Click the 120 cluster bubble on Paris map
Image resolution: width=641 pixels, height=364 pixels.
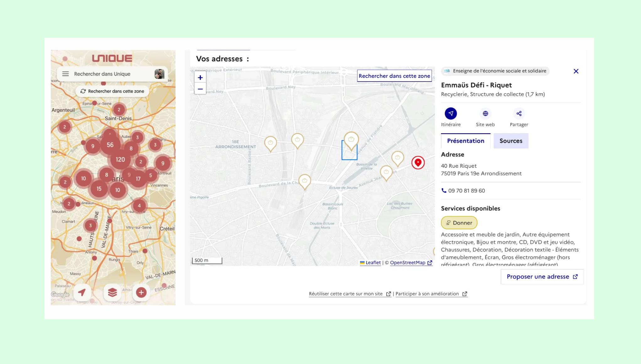pyautogui.click(x=120, y=159)
